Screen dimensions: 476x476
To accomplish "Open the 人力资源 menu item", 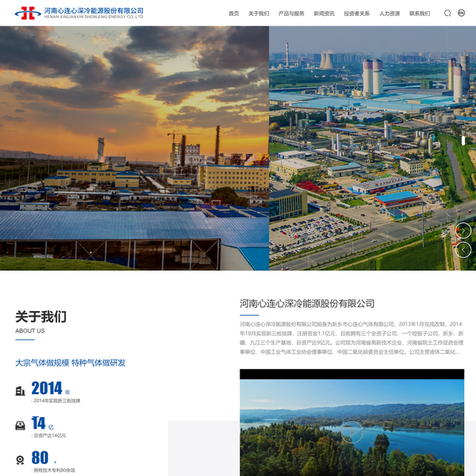I will point(390,13).
